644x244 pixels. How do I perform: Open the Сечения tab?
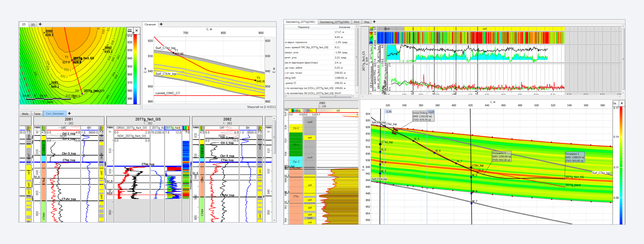[150, 24]
